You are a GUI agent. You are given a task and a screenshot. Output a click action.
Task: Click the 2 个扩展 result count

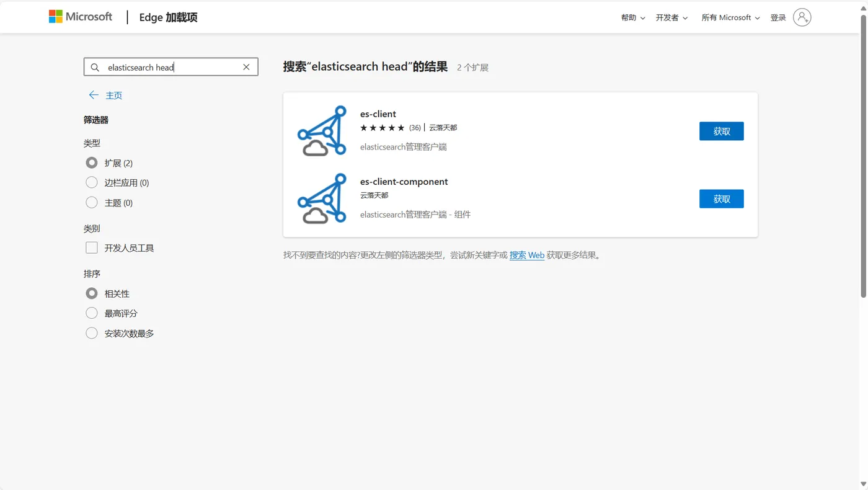(x=472, y=68)
